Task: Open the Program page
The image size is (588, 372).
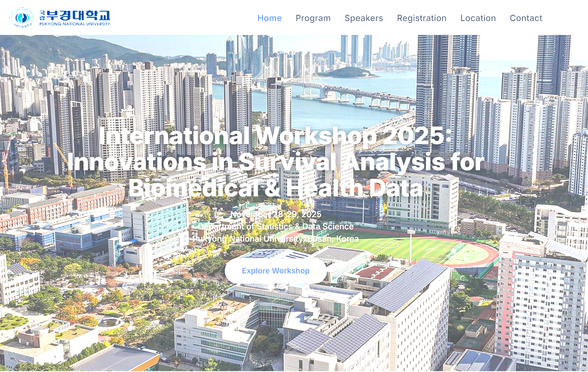Action: point(313,18)
